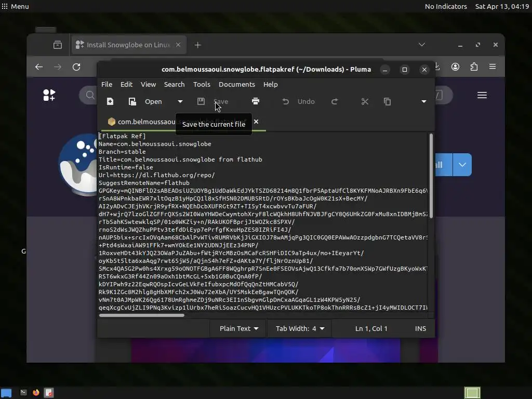Click the workspace switcher in bottom panel
The image size is (532, 399).
pos(472,393)
